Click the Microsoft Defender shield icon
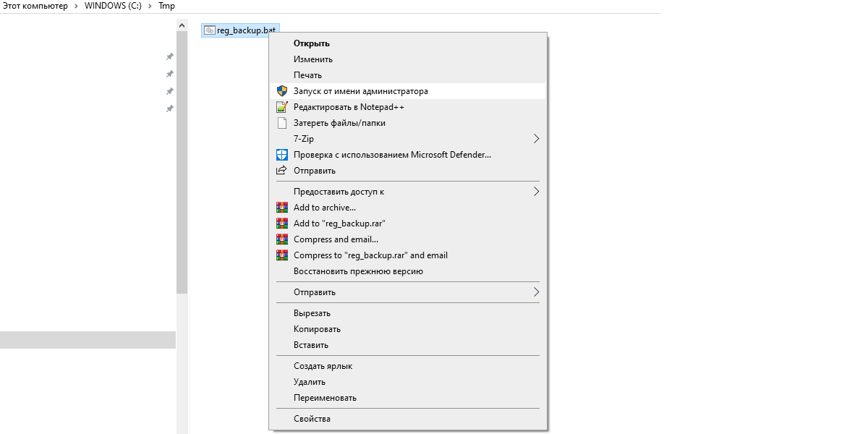This screenshot has width=868, height=434. (282, 155)
